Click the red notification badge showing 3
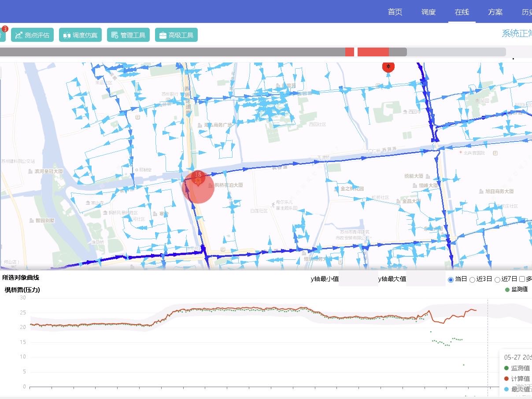This screenshot has width=532, height=399. [5, 29]
